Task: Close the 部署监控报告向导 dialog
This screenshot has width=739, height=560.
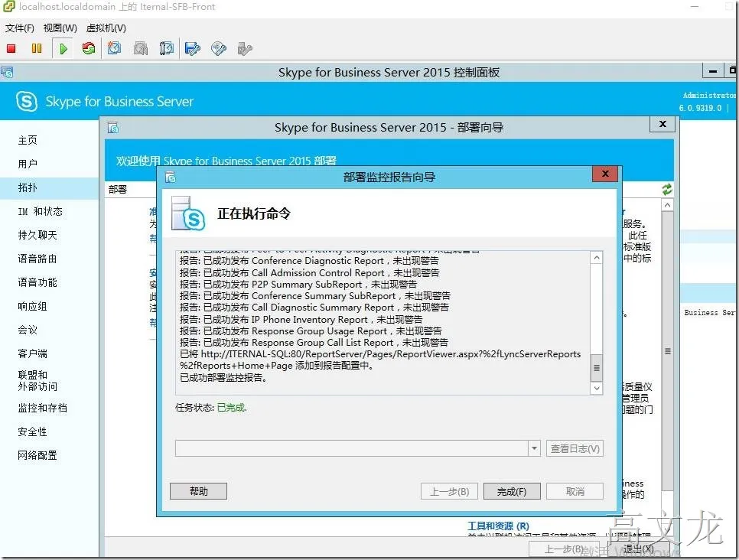Action: pos(605,174)
